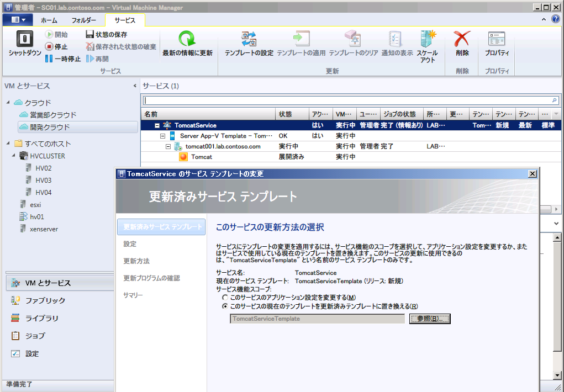Open the ライブラリ workspace
This screenshot has height=392, width=564.
44,316
